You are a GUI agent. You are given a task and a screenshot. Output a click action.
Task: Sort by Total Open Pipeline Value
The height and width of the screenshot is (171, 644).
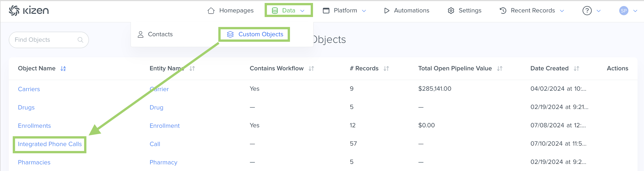[x=500, y=68]
